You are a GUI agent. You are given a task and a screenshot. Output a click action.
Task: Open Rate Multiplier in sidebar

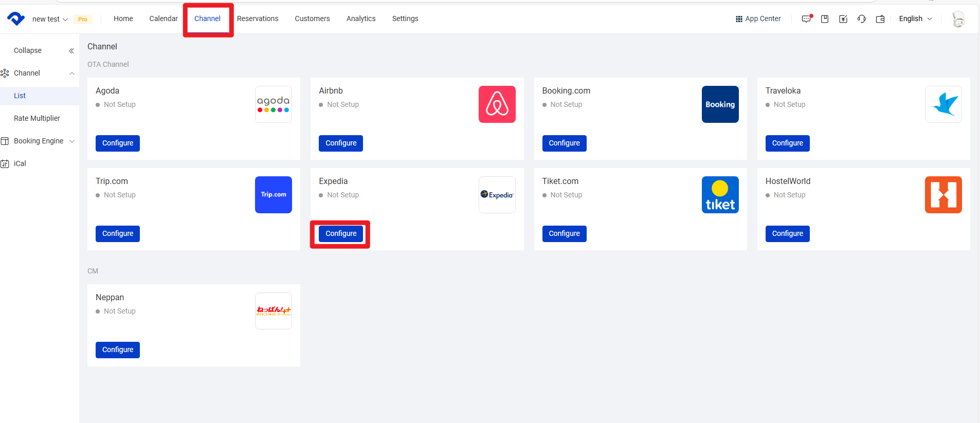(37, 118)
